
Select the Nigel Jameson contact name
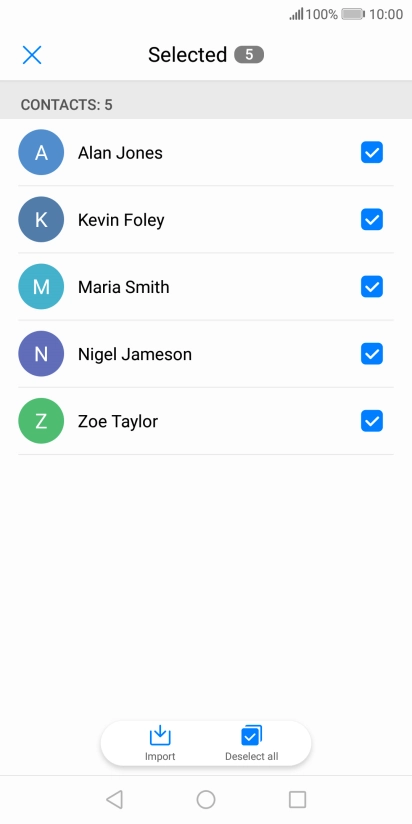click(x=135, y=354)
